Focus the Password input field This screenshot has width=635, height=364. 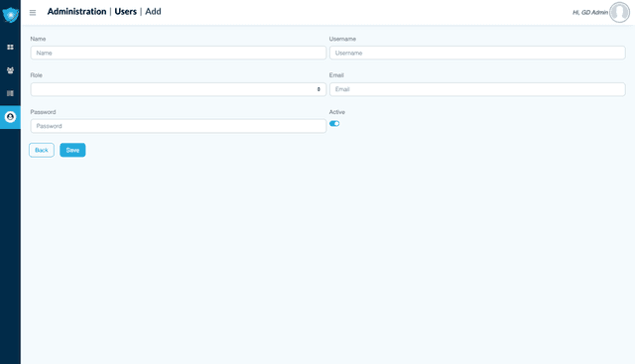(x=179, y=126)
